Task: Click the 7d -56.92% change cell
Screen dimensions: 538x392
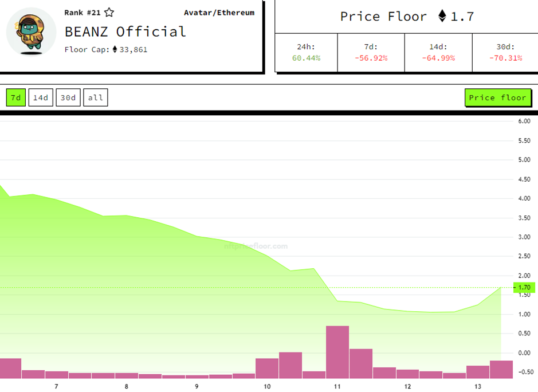Action: [371, 53]
